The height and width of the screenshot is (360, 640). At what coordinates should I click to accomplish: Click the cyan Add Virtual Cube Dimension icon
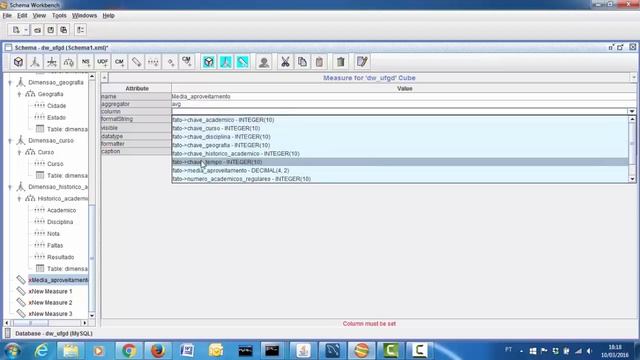click(226, 62)
